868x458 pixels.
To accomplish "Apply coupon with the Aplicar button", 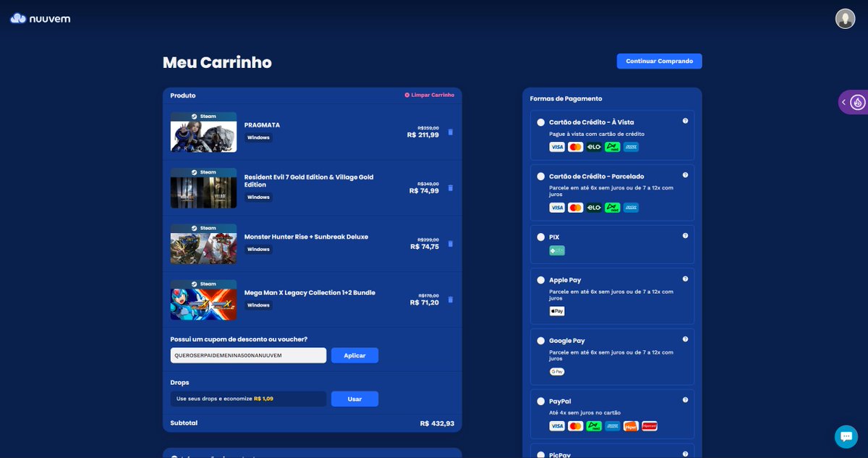I will [354, 355].
